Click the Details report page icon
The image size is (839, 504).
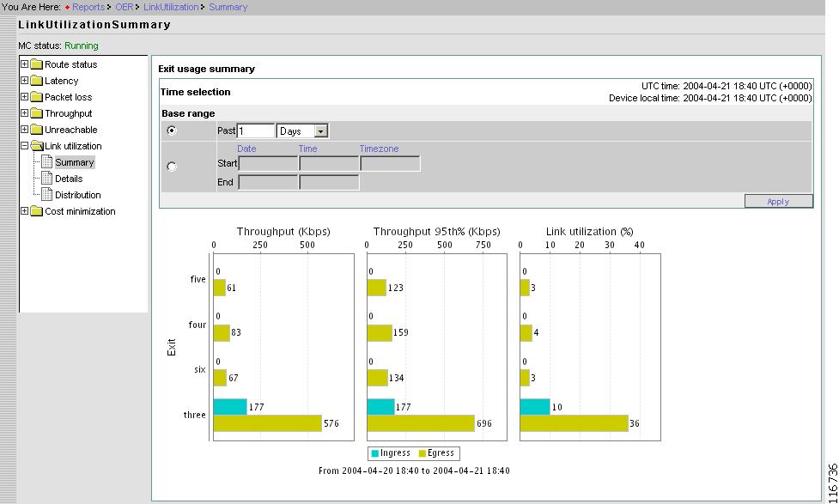tap(47, 179)
